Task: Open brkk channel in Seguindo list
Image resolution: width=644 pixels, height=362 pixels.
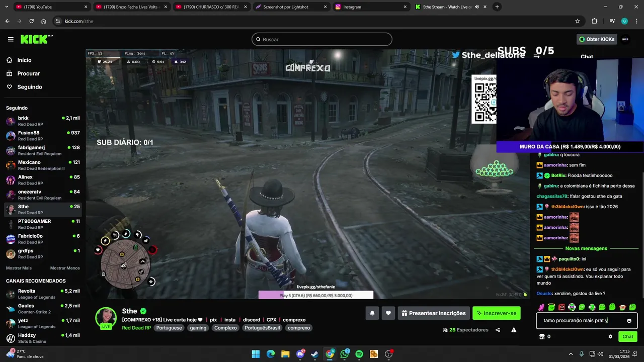Action: point(43,121)
